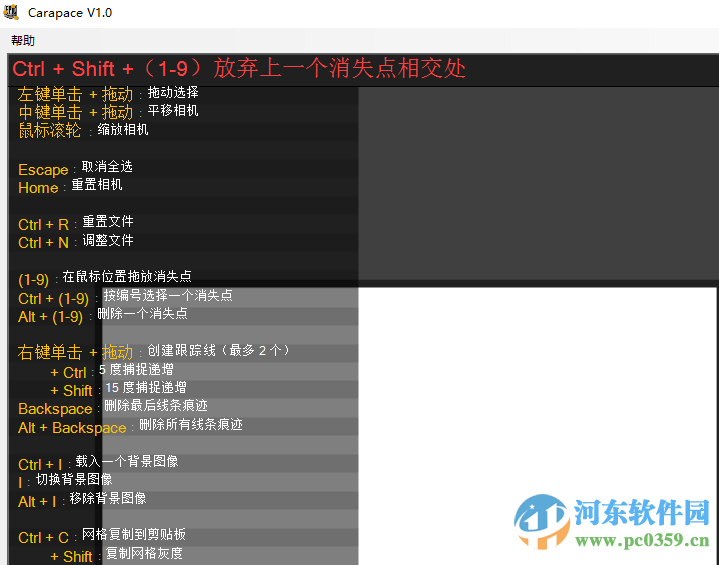This screenshot has width=719, height=565.
Task: Select the 右键单击 + 拖动 label
Action: point(75,353)
